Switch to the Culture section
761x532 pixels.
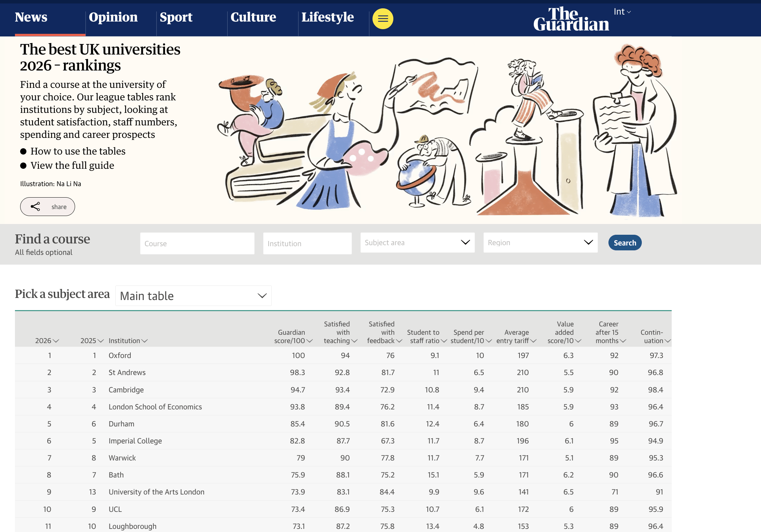click(253, 17)
